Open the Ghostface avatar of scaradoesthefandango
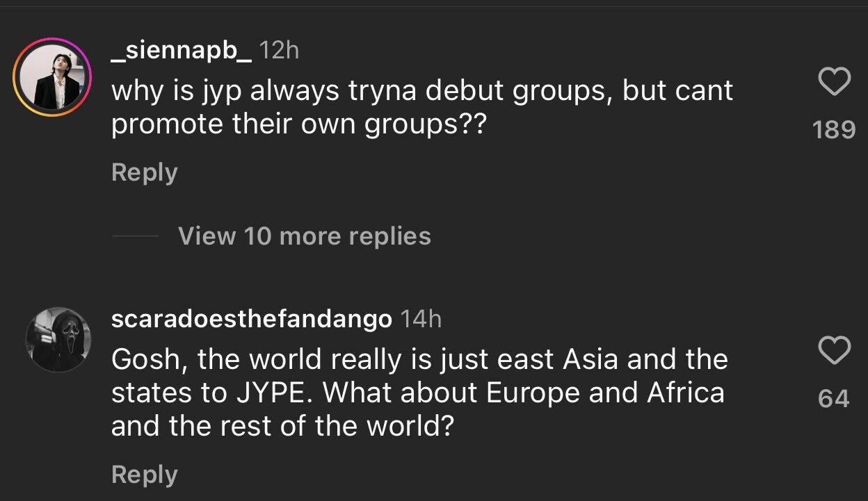 point(58,340)
